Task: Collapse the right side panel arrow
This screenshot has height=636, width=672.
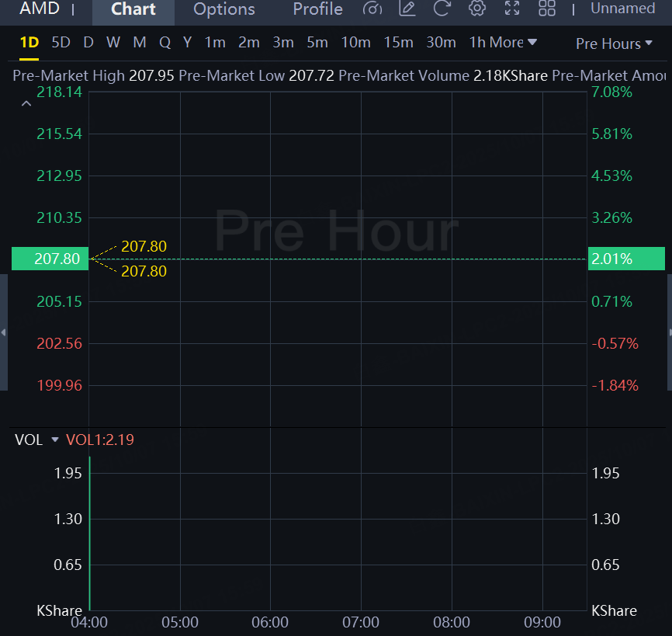Action: [x=669, y=332]
